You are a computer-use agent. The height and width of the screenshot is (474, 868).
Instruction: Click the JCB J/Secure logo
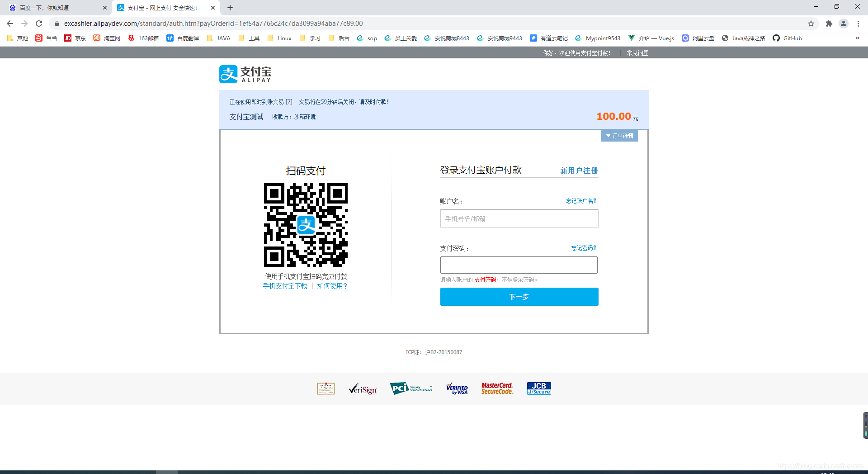tap(539, 389)
